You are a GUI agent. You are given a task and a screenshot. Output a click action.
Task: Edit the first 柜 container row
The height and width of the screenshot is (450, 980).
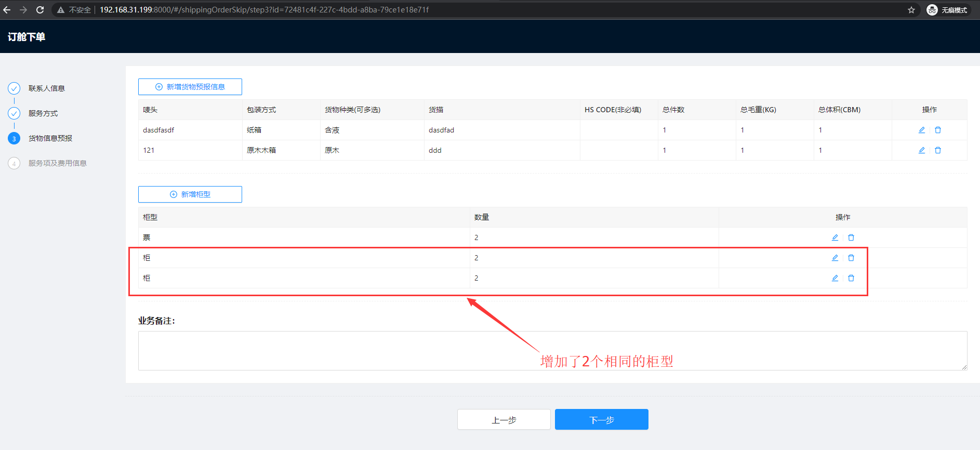pyautogui.click(x=835, y=258)
